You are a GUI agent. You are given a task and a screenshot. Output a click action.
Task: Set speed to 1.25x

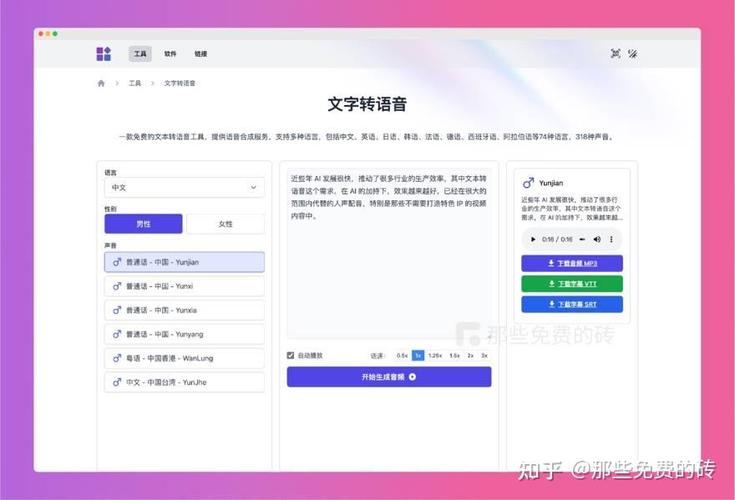435,356
